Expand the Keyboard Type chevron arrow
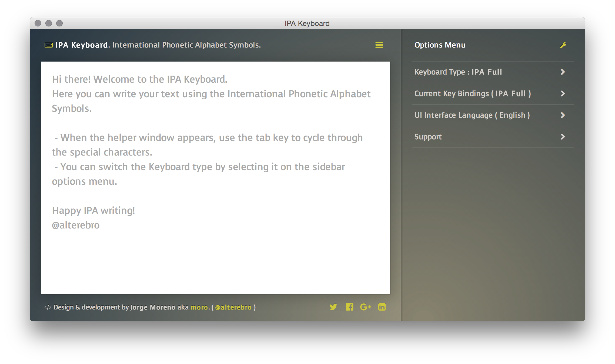This screenshot has width=615, height=364. [563, 72]
